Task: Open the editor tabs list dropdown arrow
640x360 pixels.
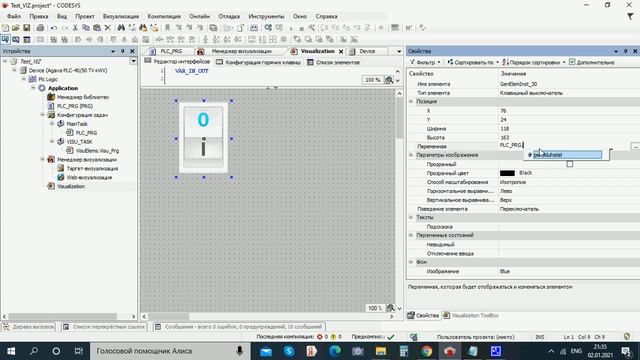Action: click(399, 51)
